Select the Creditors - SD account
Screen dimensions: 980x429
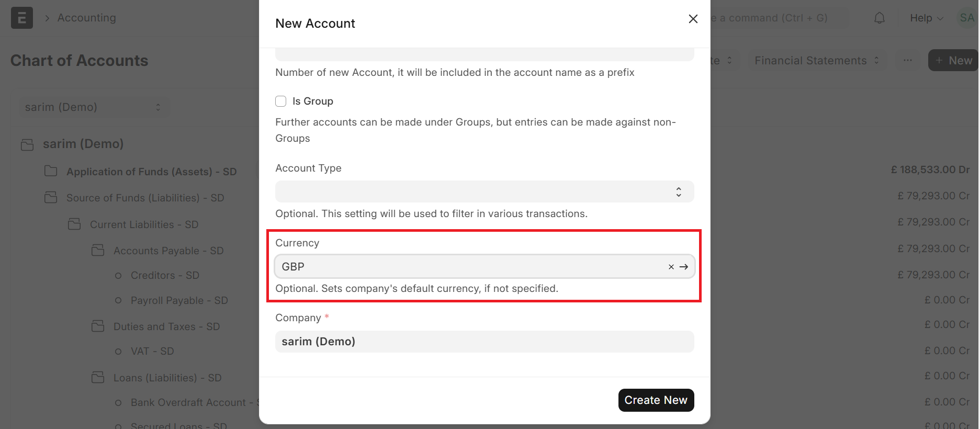coord(165,275)
